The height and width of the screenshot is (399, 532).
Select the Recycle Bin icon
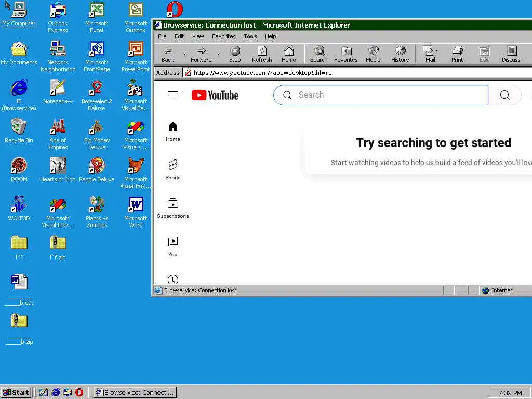pyautogui.click(x=19, y=131)
